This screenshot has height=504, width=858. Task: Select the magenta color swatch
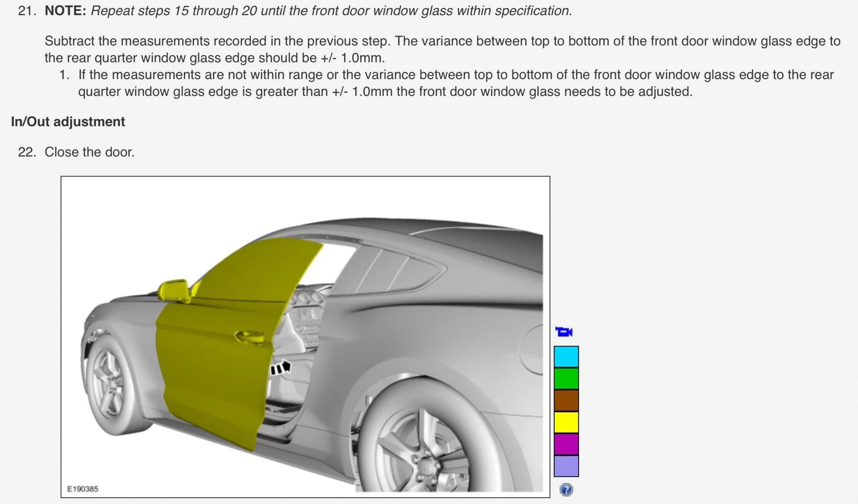[x=566, y=444]
